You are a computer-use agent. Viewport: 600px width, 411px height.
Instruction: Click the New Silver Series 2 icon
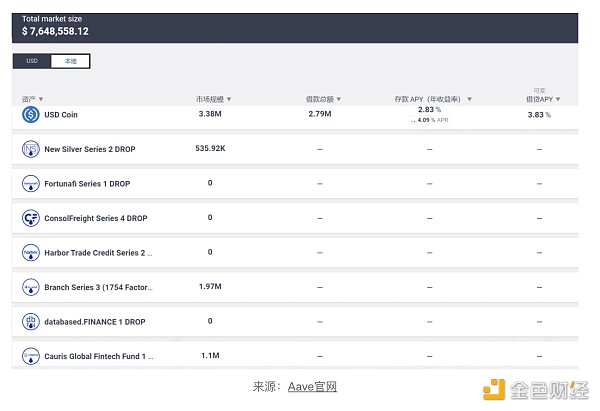click(x=31, y=149)
